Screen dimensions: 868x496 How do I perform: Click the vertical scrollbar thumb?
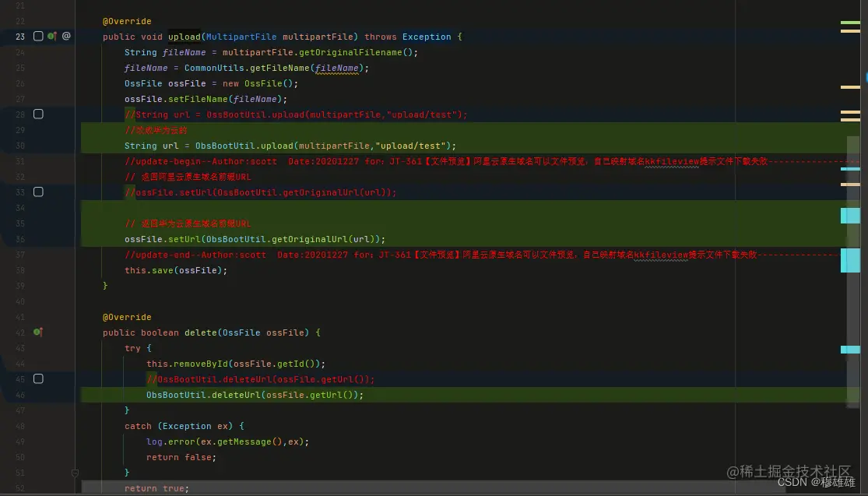pyautogui.click(x=853, y=271)
